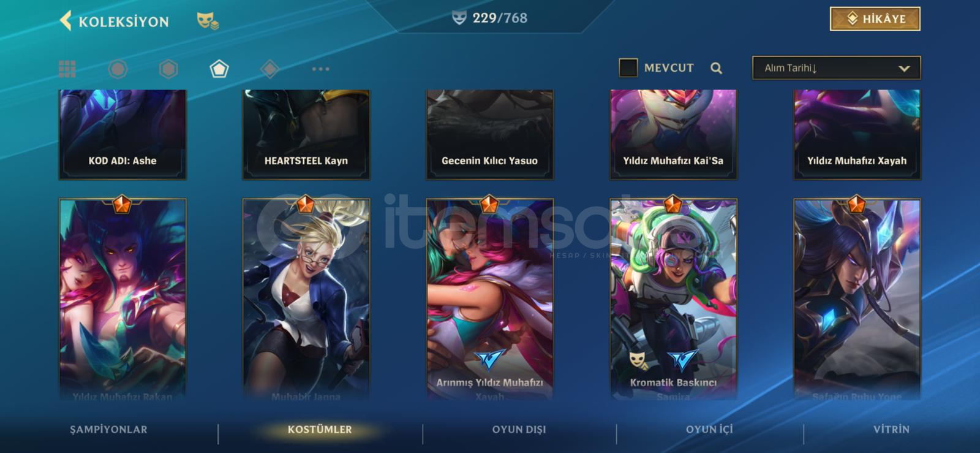Expand sort options via dropdown chevron
This screenshot has height=453, width=980.
[904, 69]
